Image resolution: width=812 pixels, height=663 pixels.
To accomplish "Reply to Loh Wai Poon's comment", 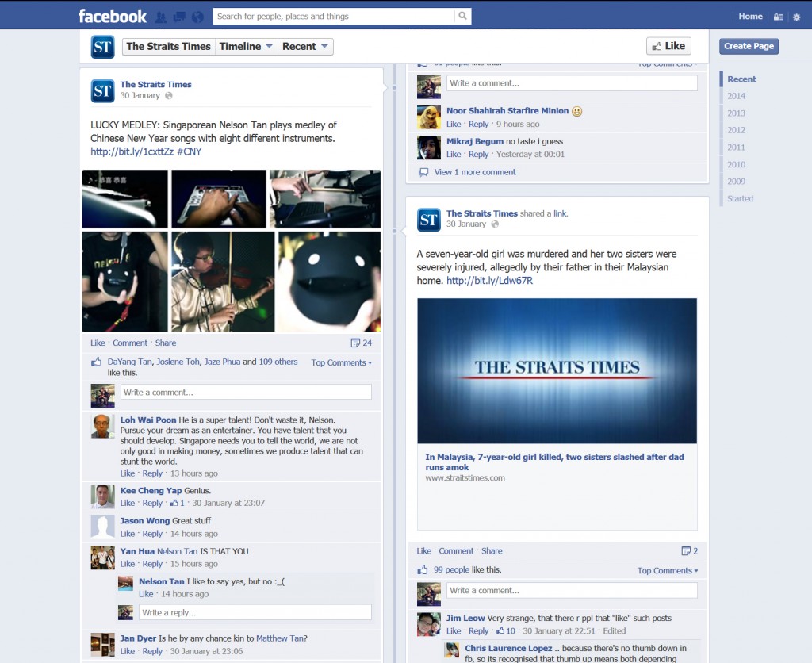I will coord(152,473).
